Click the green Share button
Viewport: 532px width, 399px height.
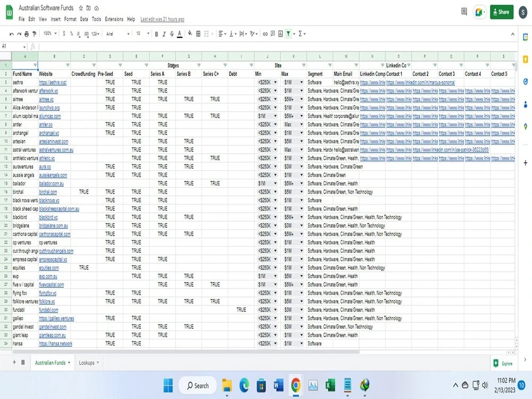point(502,12)
